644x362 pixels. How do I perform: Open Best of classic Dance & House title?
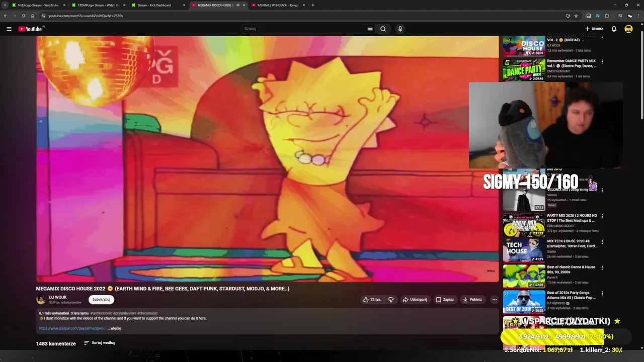pyautogui.click(x=571, y=269)
